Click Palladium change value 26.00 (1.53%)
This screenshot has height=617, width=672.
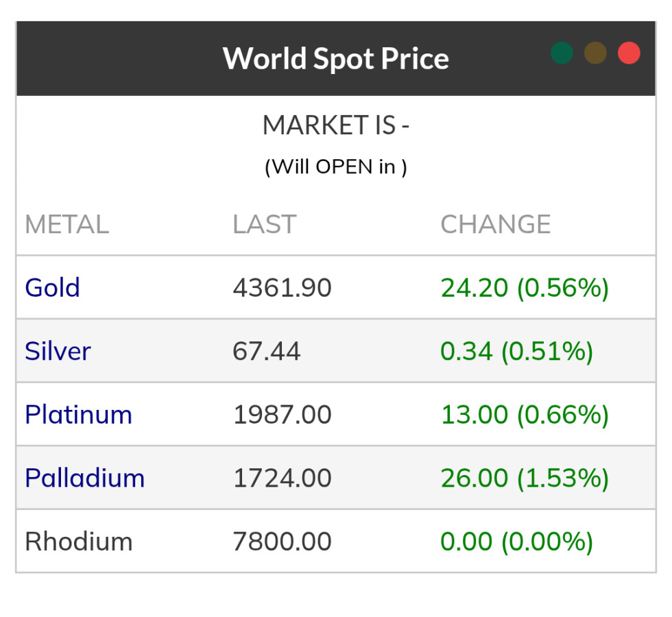(x=525, y=479)
